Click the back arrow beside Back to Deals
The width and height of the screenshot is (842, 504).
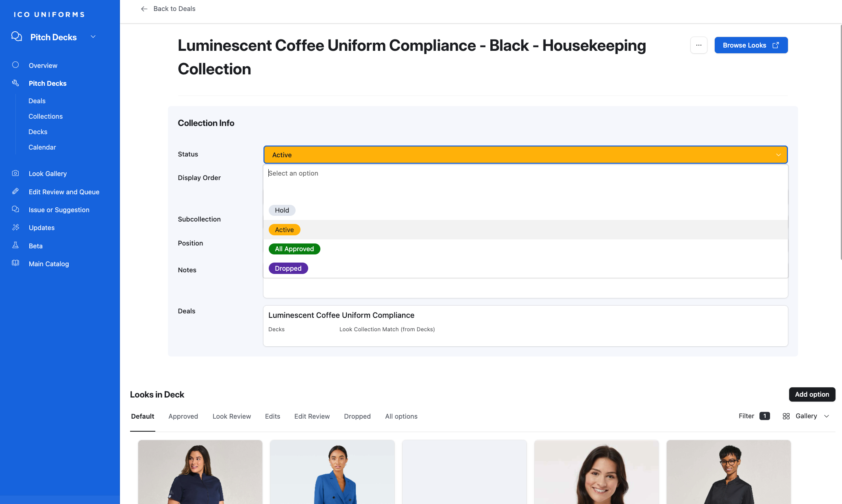point(144,9)
